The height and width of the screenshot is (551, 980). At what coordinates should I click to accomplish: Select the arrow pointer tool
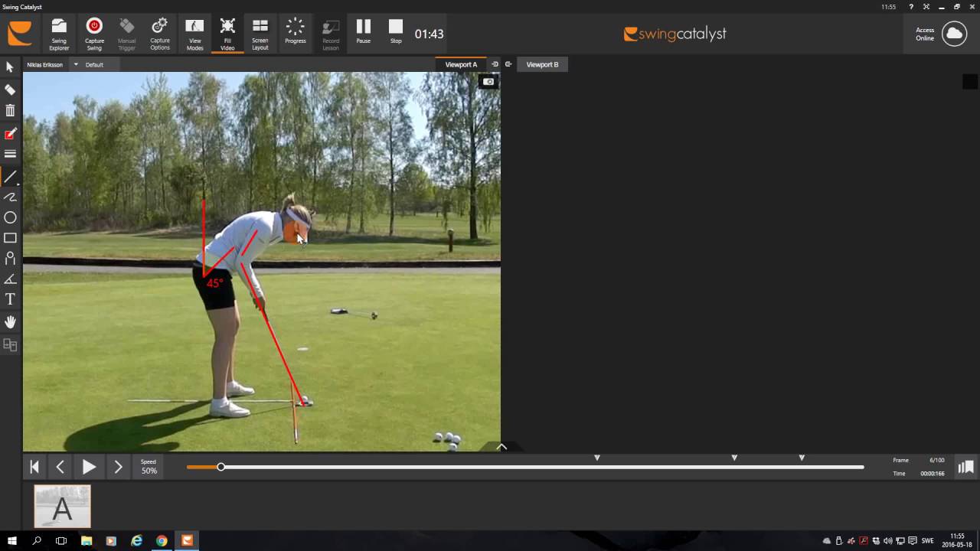[x=10, y=67]
